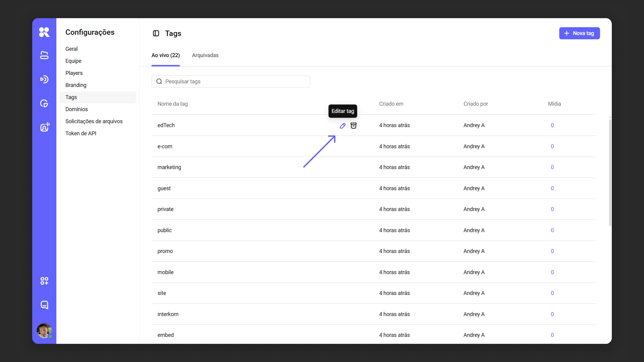Click the Nova tag button
This screenshot has width=644, height=362.
pos(579,33)
